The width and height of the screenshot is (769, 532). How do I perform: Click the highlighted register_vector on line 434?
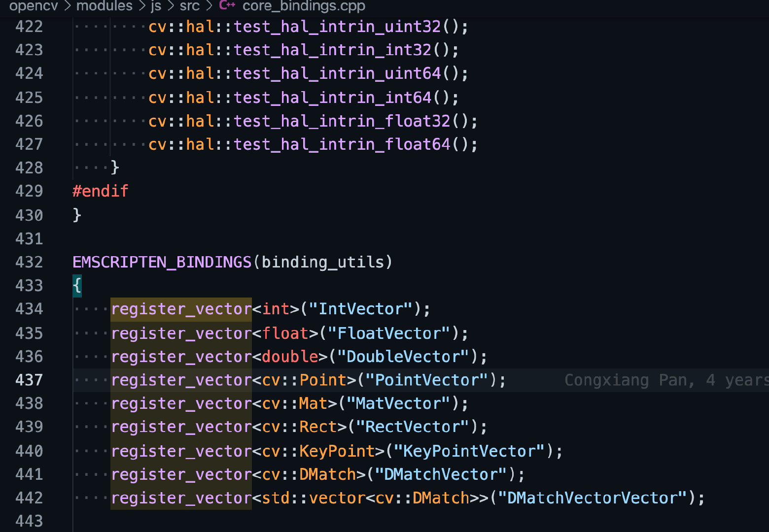(x=181, y=309)
